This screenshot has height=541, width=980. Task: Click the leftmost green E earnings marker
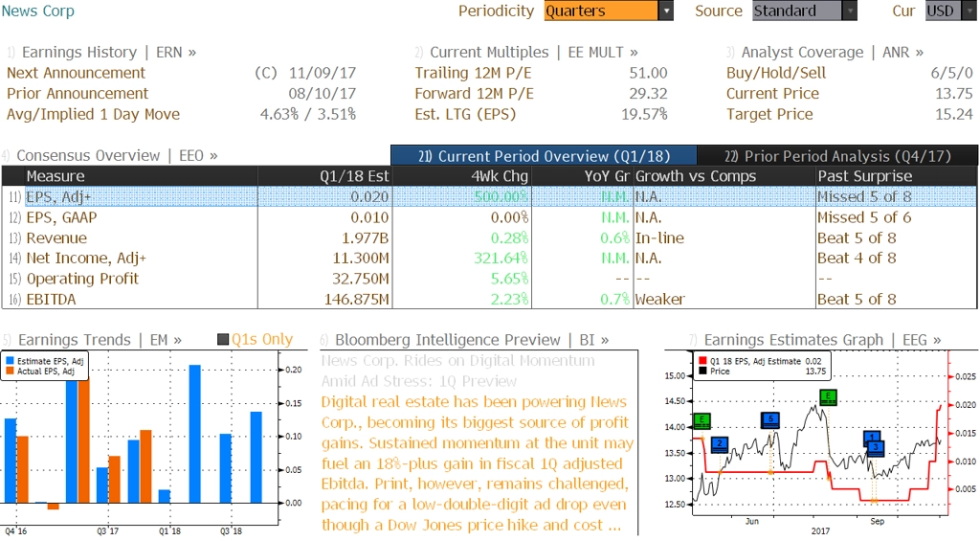click(702, 420)
